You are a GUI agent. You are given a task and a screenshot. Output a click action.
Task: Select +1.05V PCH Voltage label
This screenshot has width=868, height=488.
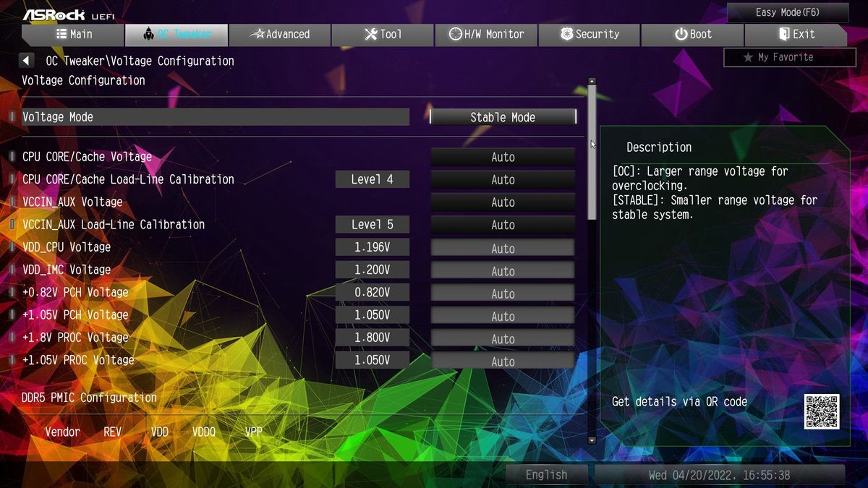click(75, 315)
